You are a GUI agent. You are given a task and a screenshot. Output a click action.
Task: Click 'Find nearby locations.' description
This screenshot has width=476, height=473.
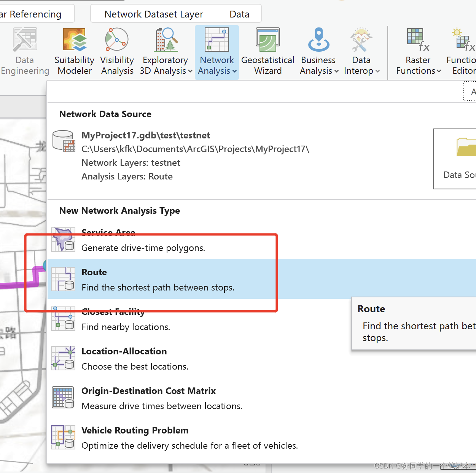[126, 327]
